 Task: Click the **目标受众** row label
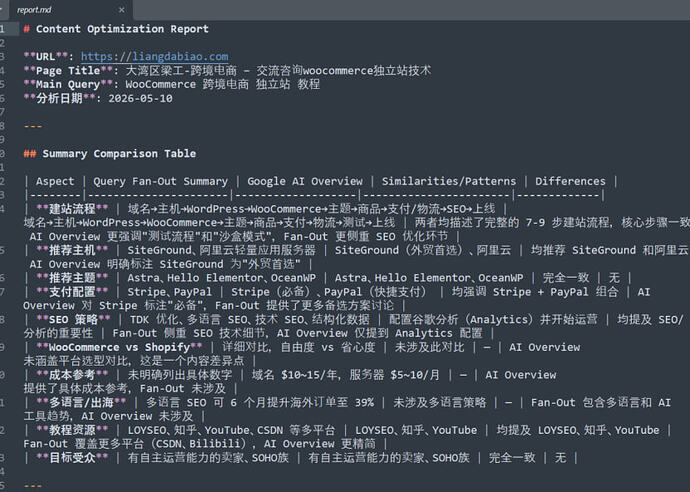click(72, 458)
